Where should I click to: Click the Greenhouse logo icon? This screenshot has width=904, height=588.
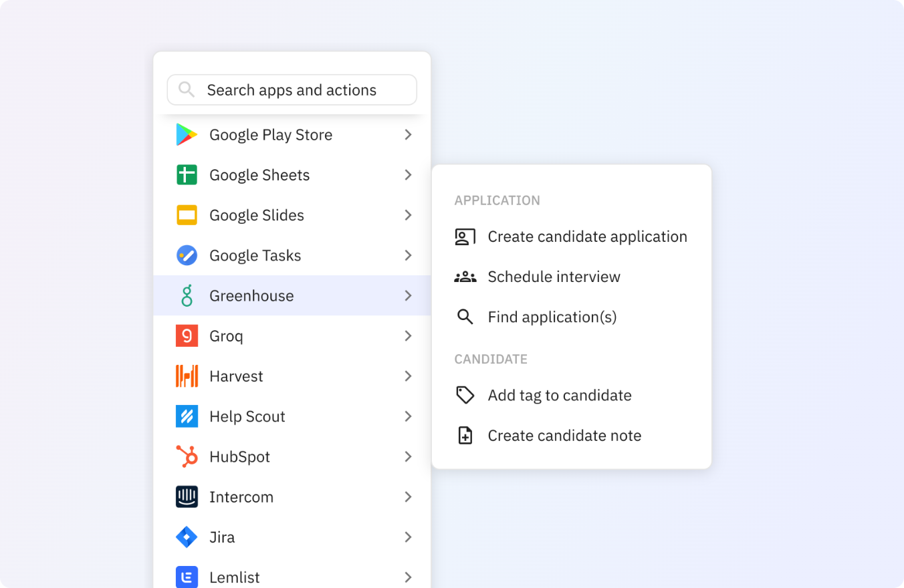[187, 295]
